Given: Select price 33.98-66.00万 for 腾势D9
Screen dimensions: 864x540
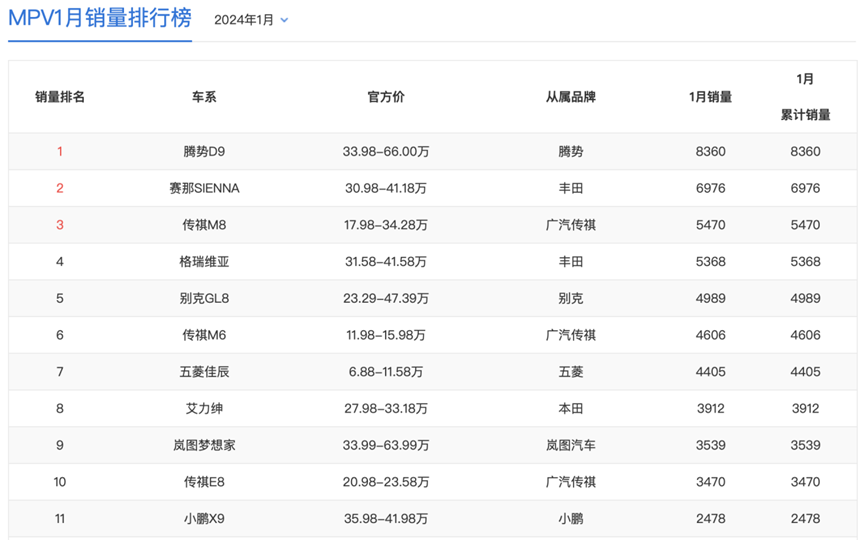Looking at the screenshot, I should [x=386, y=152].
